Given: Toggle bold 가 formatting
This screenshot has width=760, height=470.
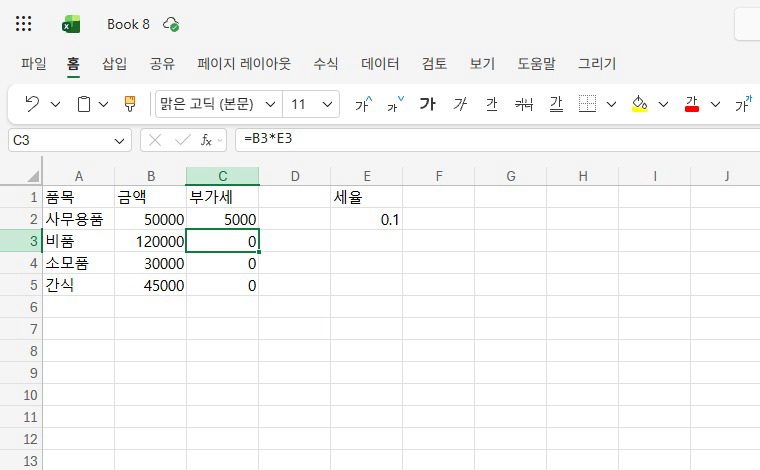Looking at the screenshot, I should [427, 104].
